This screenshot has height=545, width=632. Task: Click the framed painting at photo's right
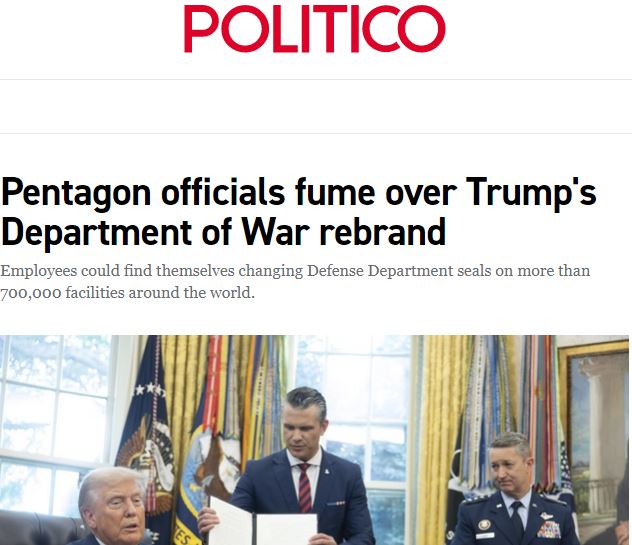click(592, 439)
